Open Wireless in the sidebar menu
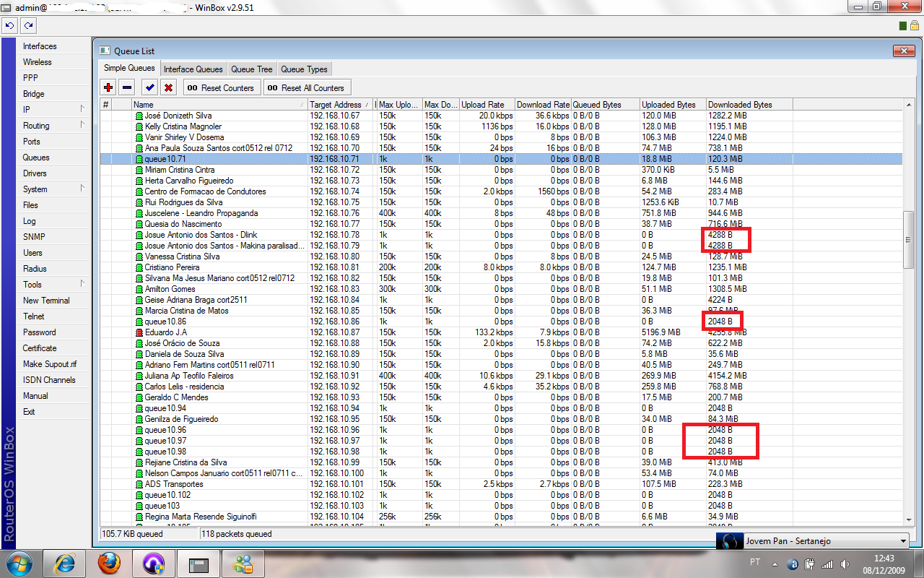The width and height of the screenshot is (924, 578). (x=38, y=62)
